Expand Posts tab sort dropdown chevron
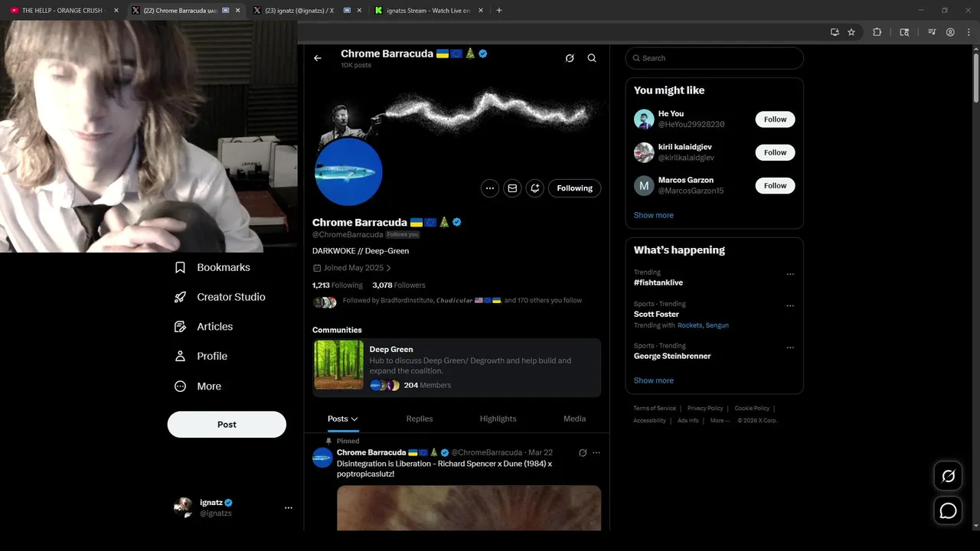This screenshot has height=551, width=980. click(x=354, y=419)
